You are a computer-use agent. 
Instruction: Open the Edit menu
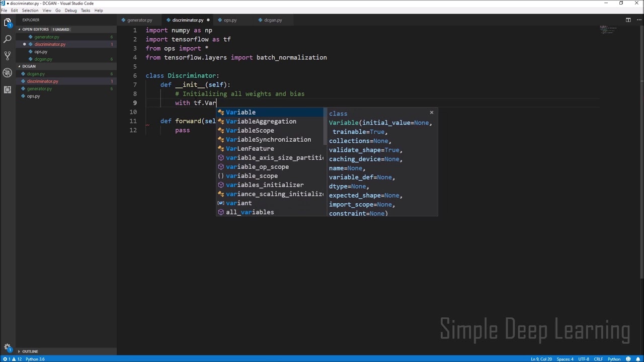point(14,10)
